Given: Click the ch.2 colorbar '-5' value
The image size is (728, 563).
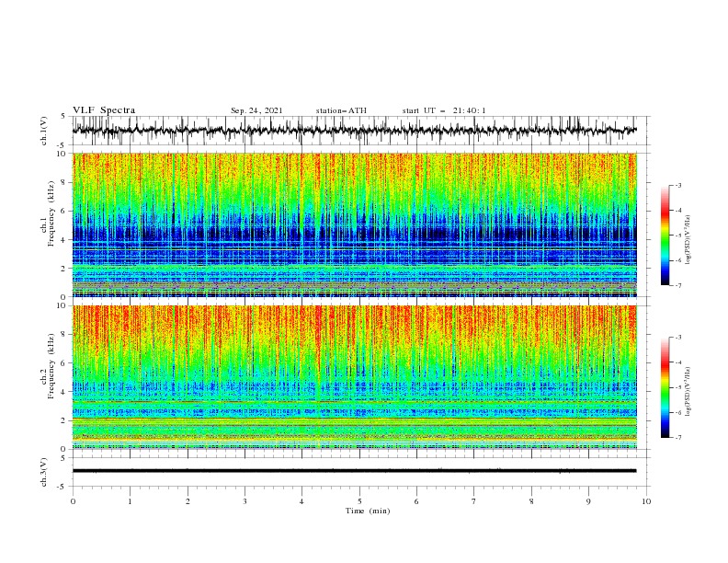Looking at the screenshot, I should (x=677, y=387).
